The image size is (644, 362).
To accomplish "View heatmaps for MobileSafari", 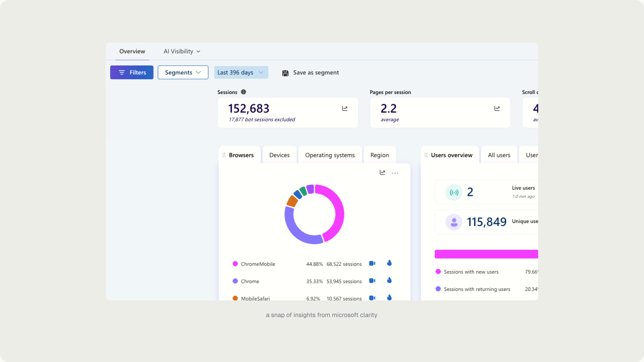I will coord(389,297).
